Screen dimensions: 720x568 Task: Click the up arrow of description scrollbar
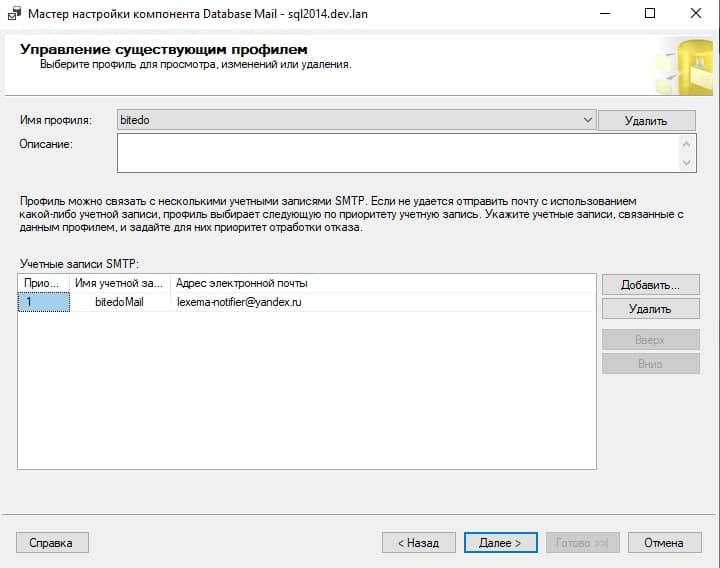coord(686,144)
